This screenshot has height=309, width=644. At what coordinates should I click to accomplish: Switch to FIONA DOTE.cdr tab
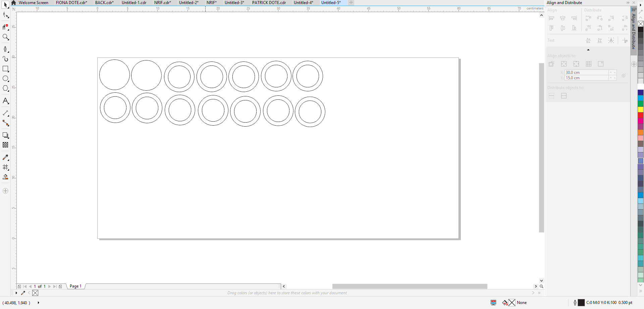click(x=71, y=3)
